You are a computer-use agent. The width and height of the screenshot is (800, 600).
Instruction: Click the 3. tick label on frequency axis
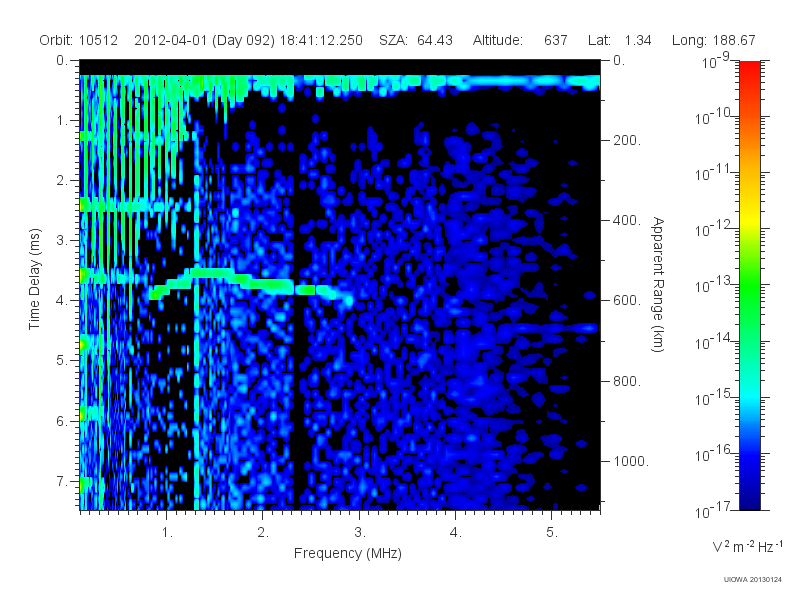[360, 533]
